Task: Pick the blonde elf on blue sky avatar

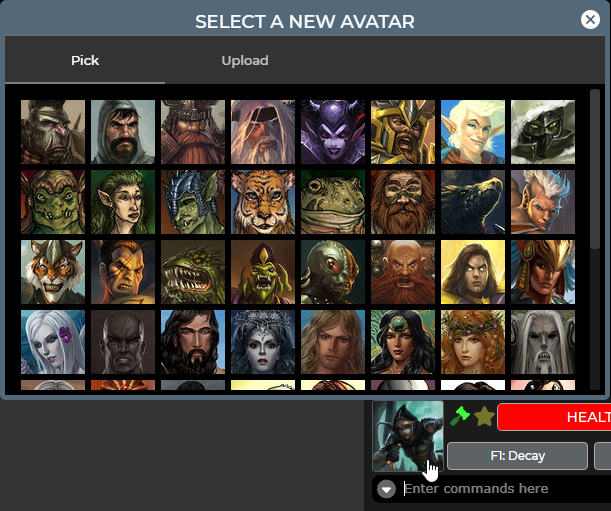Action: 473,132
